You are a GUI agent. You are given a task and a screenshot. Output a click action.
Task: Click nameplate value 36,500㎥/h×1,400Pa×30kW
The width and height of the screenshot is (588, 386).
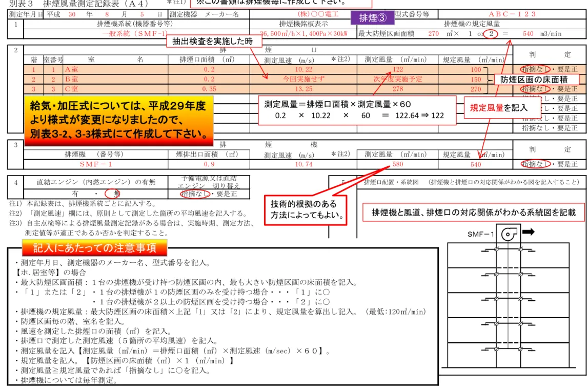(303, 33)
